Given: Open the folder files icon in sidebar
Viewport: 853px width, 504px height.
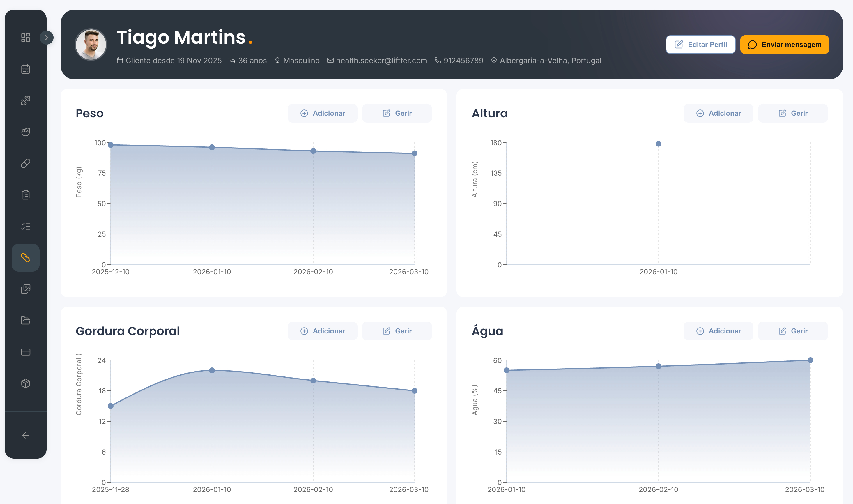Looking at the screenshot, I should point(25,320).
